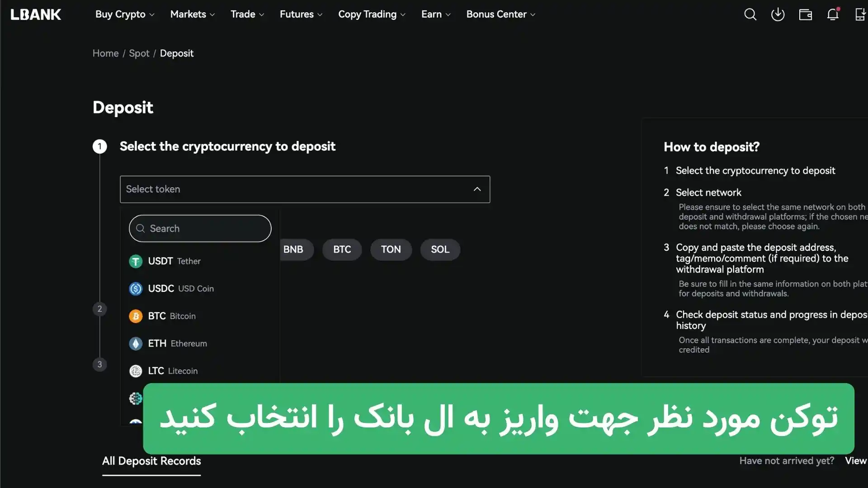Open the wallet icon in header
The image size is (868, 488).
click(x=805, y=14)
